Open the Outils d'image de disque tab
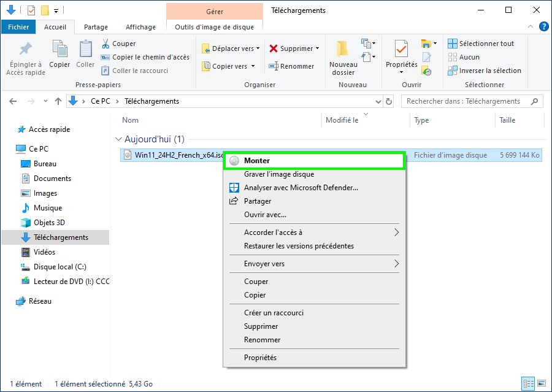The height and width of the screenshot is (392, 552). click(215, 27)
